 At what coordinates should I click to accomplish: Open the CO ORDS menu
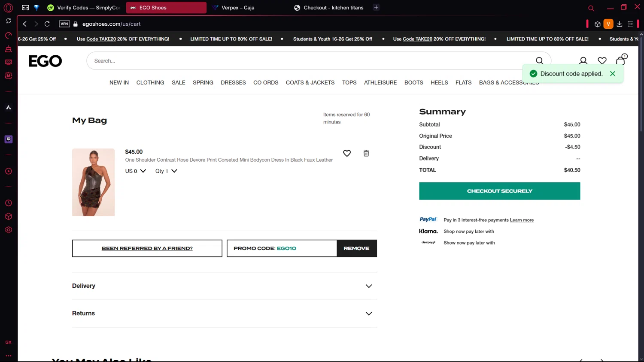click(266, 83)
